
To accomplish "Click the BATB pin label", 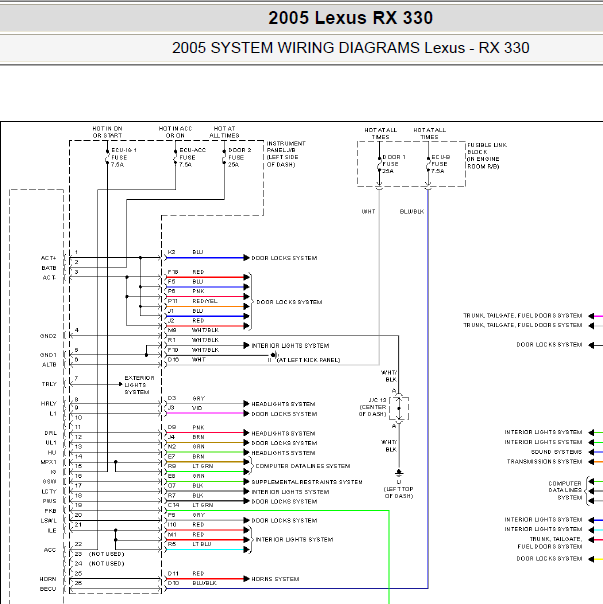I will (49, 268).
